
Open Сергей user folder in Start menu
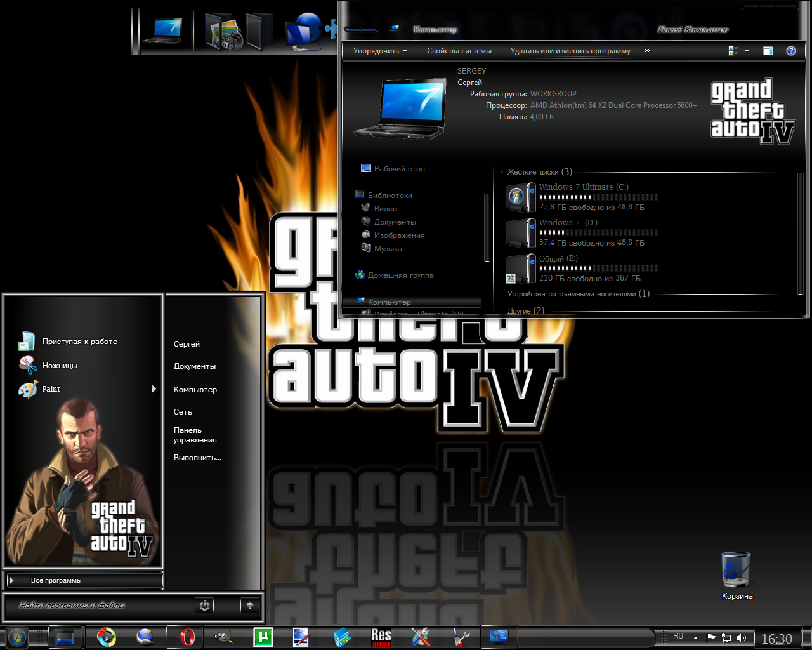pyautogui.click(x=187, y=344)
